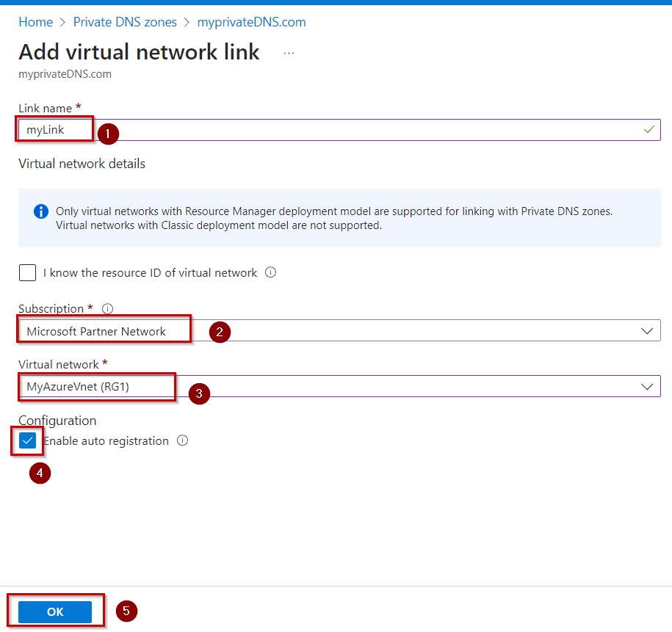The image size is (672, 632).
Task: Open myprivateDNS.com breadcrumb link
Action: click(x=251, y=22)
